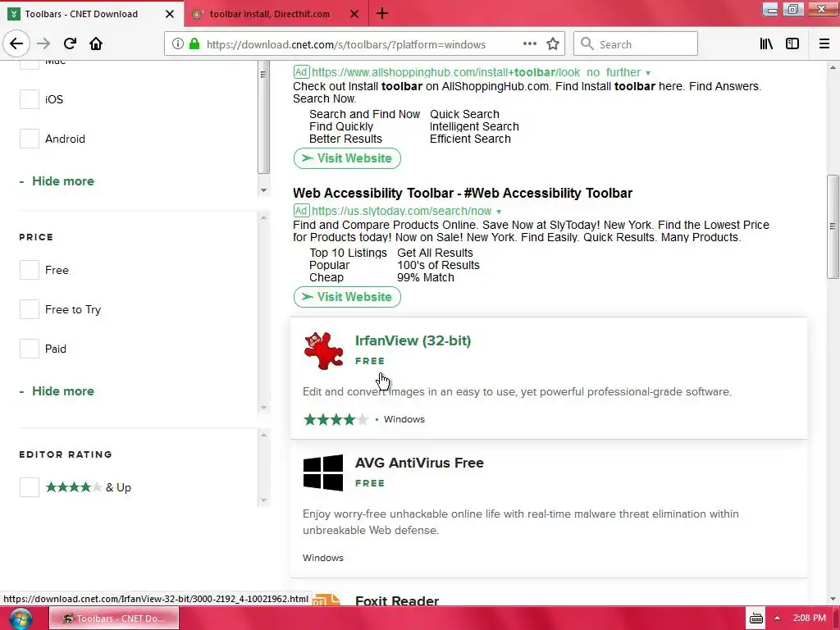This screenshot has height=630, width=840.
Task: Click 'Intelligent Search' ad sitelink
Action: [474, 126]
